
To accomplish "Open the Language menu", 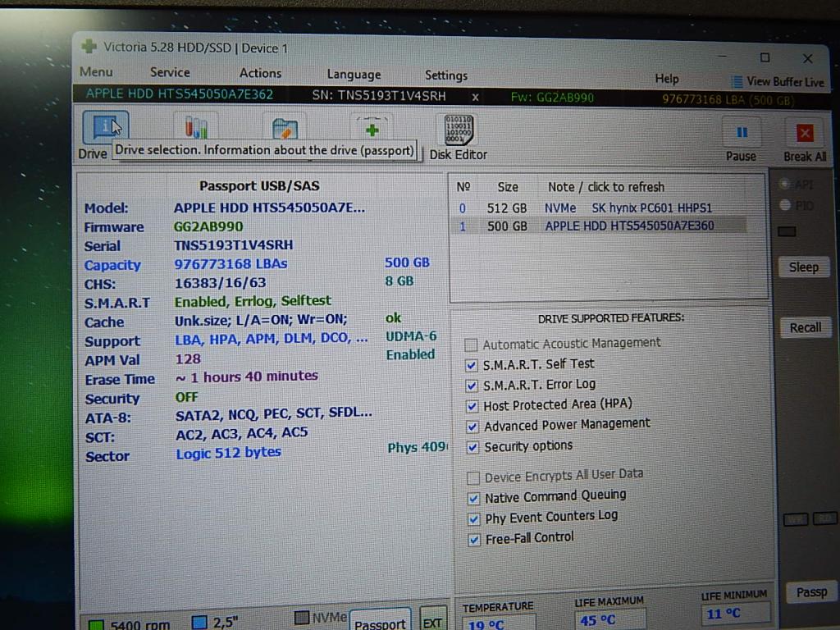I will (354, 75).
